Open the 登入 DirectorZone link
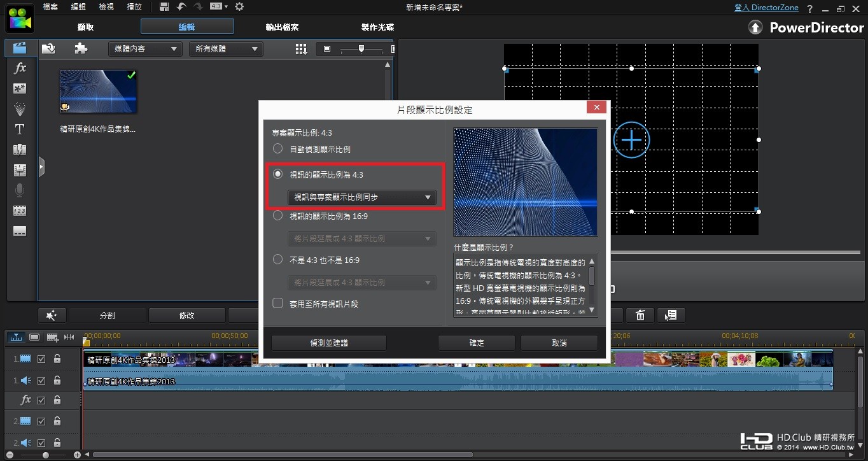 (766, 8)
